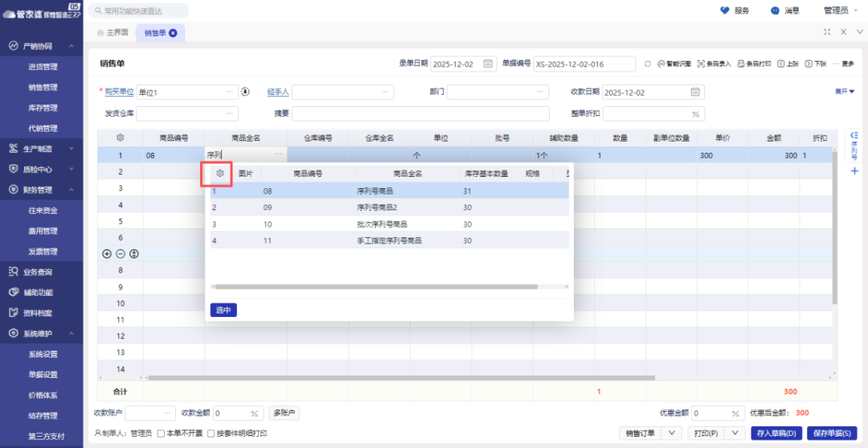Image resolution: width=868 pixels, height=448 pixels.
Task: Focus the 单据编号 input field
Action: coord(584,64)
